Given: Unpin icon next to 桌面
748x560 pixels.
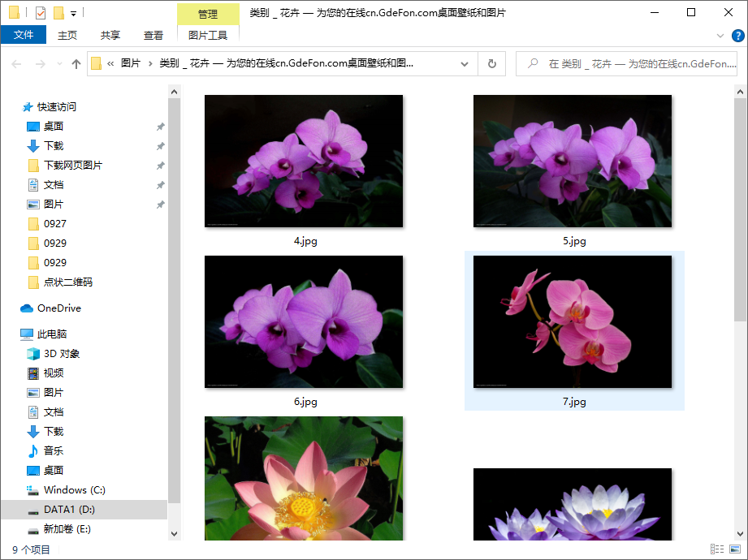Looking at the screenshot, I should [x=160, y=127].
